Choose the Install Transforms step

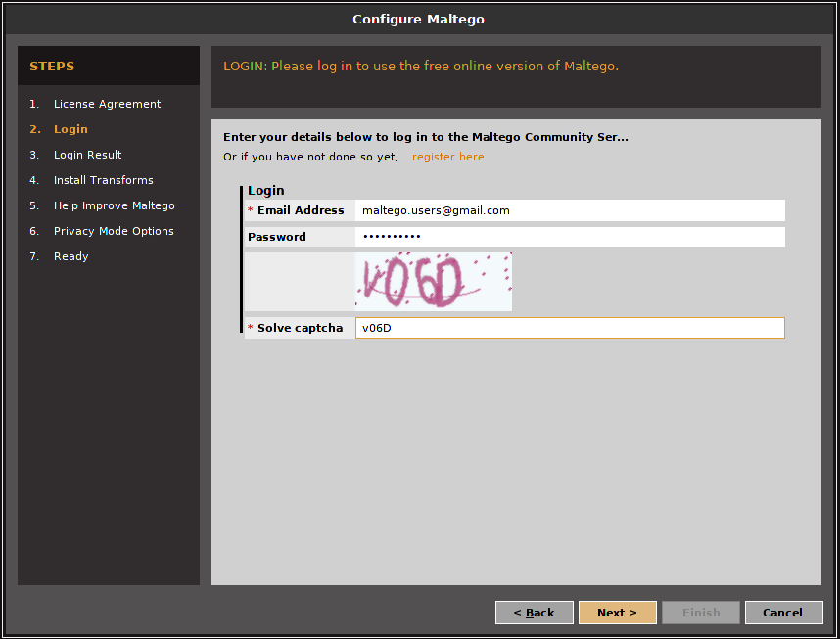click(x=103, y=180)
